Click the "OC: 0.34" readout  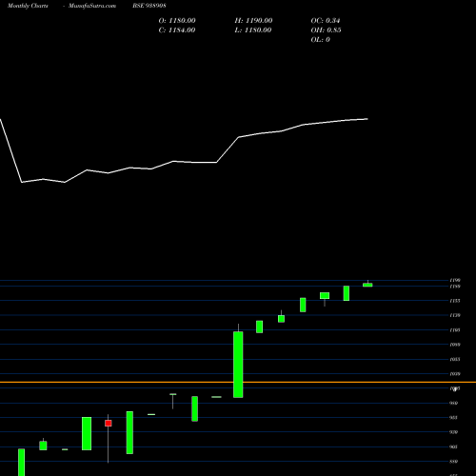[x=326, y=21]
